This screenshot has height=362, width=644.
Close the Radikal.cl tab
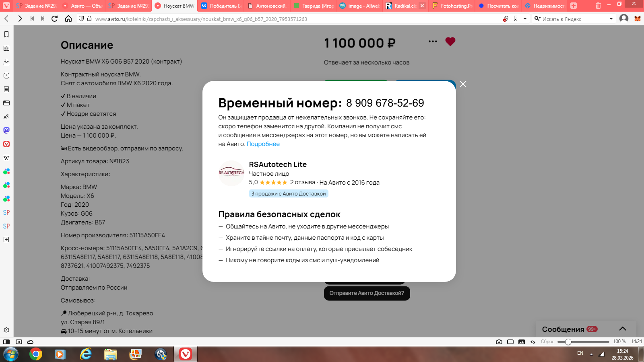point(422,6)
